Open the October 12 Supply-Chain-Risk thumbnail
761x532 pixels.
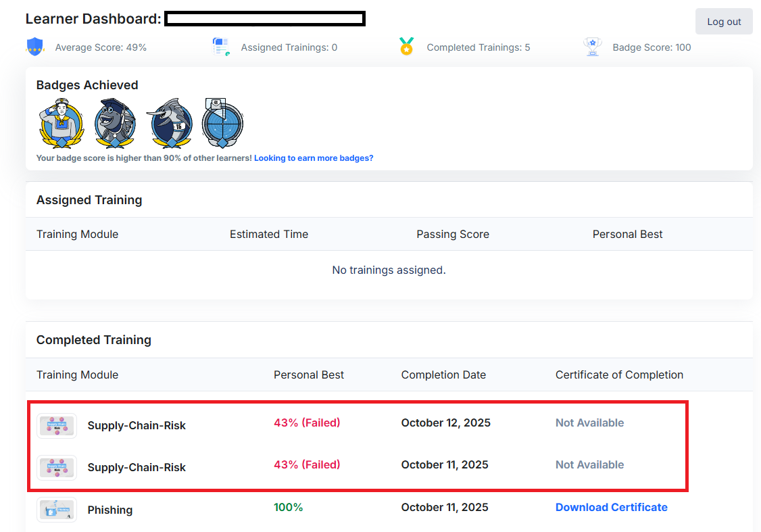(57, 426)
